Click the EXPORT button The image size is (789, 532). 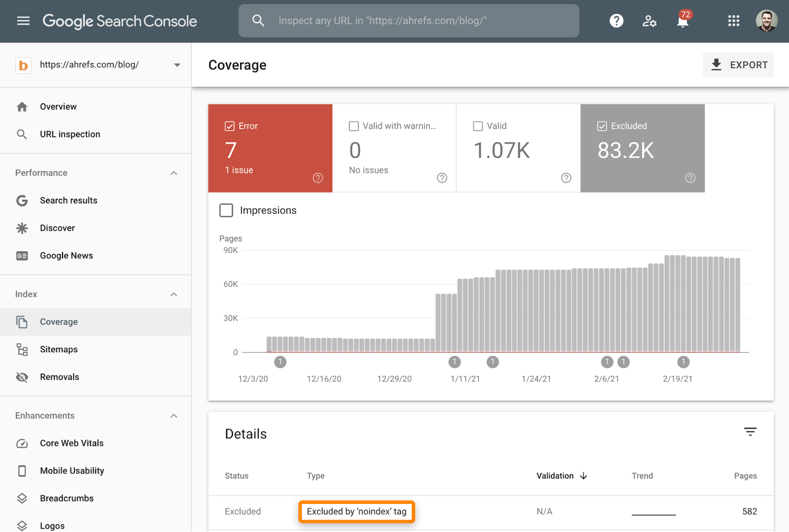tap(738, 65)
